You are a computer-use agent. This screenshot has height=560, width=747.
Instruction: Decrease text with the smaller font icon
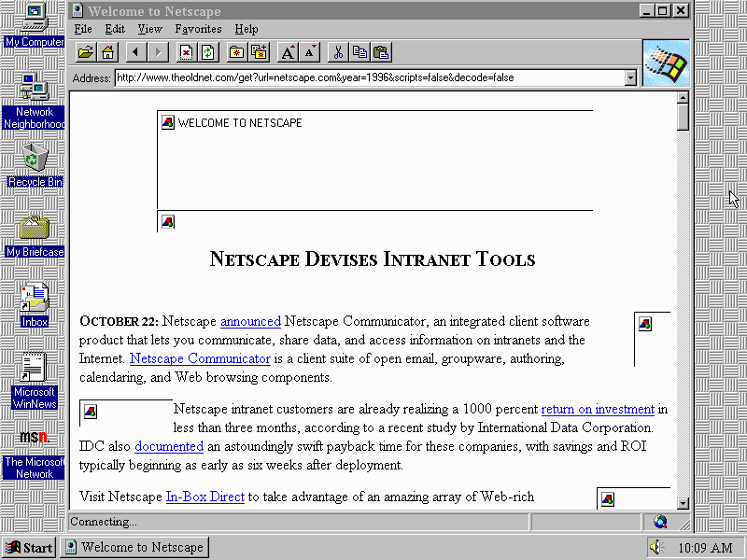click(310, 52)
